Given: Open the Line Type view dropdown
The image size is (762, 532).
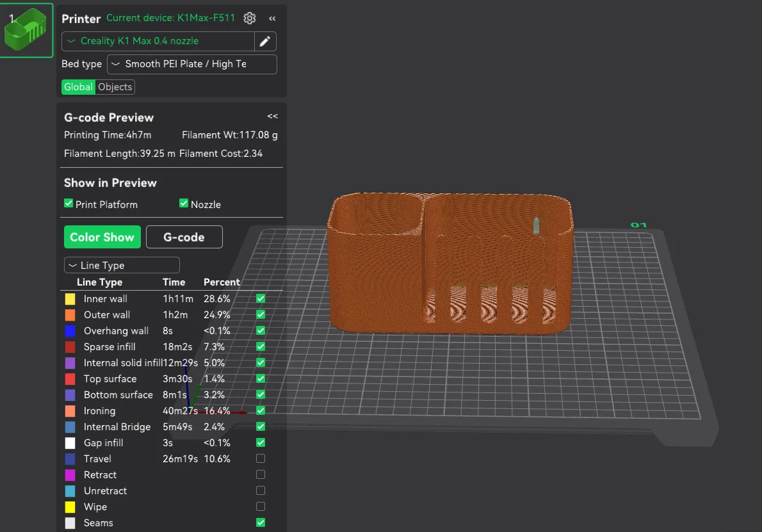Looking at the screenshot, I should point(122,265).
